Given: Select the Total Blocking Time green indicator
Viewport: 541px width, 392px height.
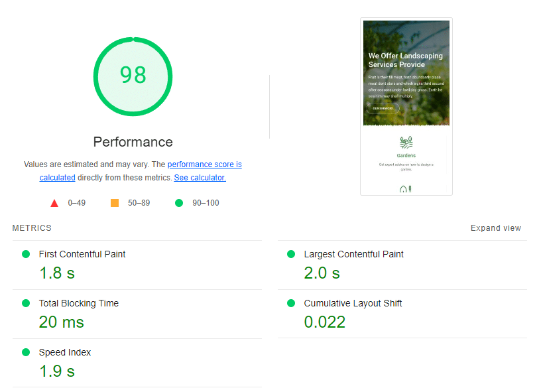Looking at the screenshot, I should 25,303.
